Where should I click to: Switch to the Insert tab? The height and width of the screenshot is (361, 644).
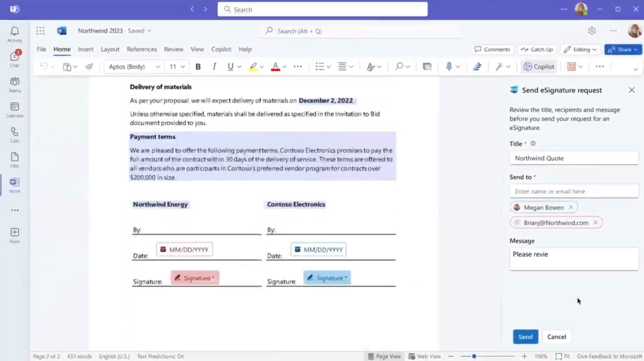[x=85, y=49]
